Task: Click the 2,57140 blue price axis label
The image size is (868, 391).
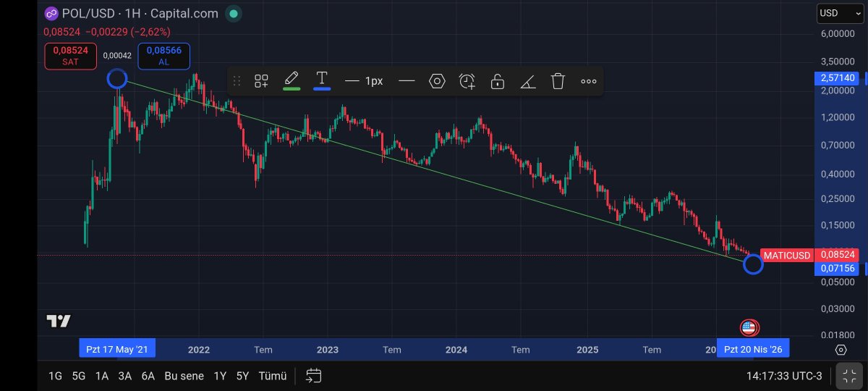Action: coord(837,77)
